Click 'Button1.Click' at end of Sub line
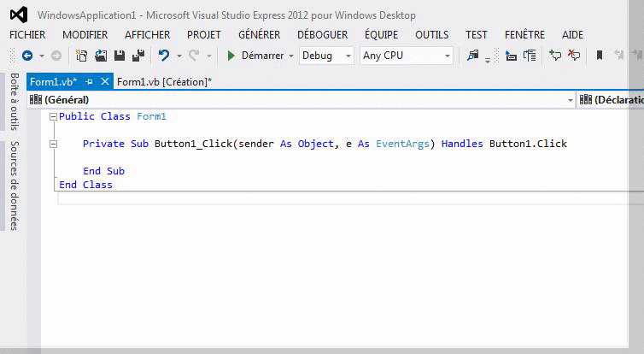Image resolution: width=644 pixels, height=354 pixels. (528, 144)
